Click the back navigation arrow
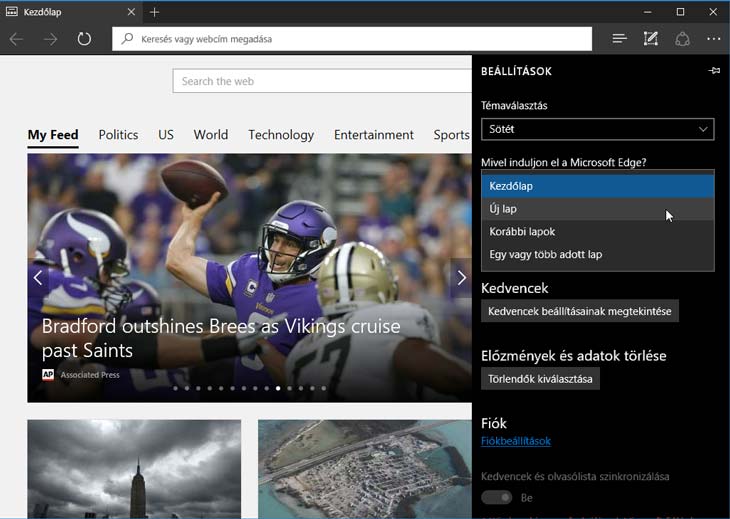The width and height of the screenshot is (730, 519). pos(17,39)
